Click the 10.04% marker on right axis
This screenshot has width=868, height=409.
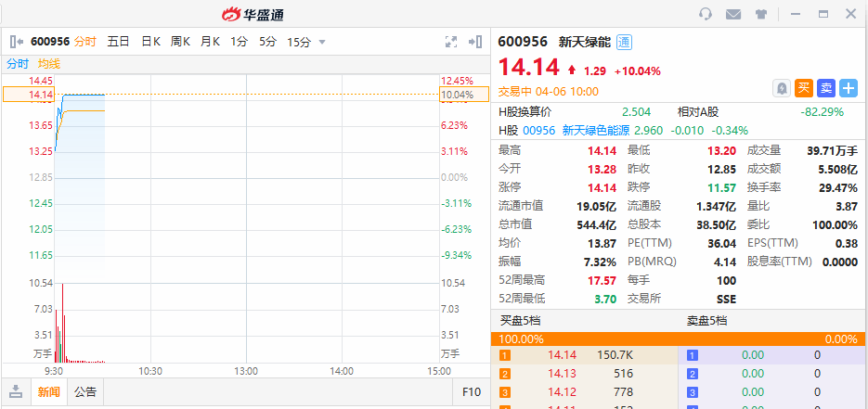(464, 95)
